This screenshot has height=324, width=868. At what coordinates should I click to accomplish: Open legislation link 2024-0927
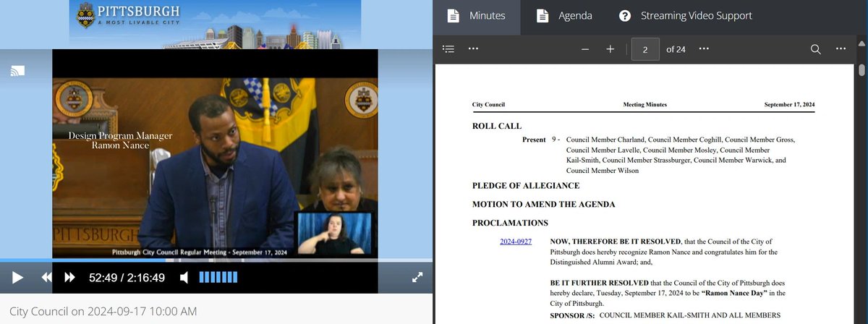pos(516,241)
